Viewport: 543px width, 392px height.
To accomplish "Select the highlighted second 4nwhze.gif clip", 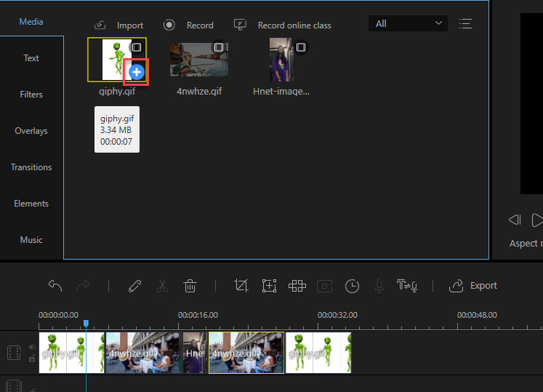I will coord(246,353).
